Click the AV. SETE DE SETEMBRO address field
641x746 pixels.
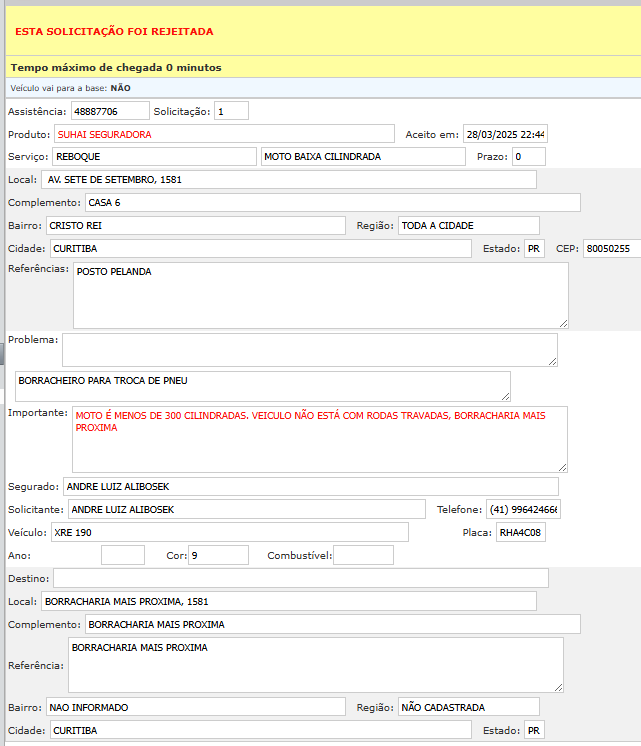[289, 180]
